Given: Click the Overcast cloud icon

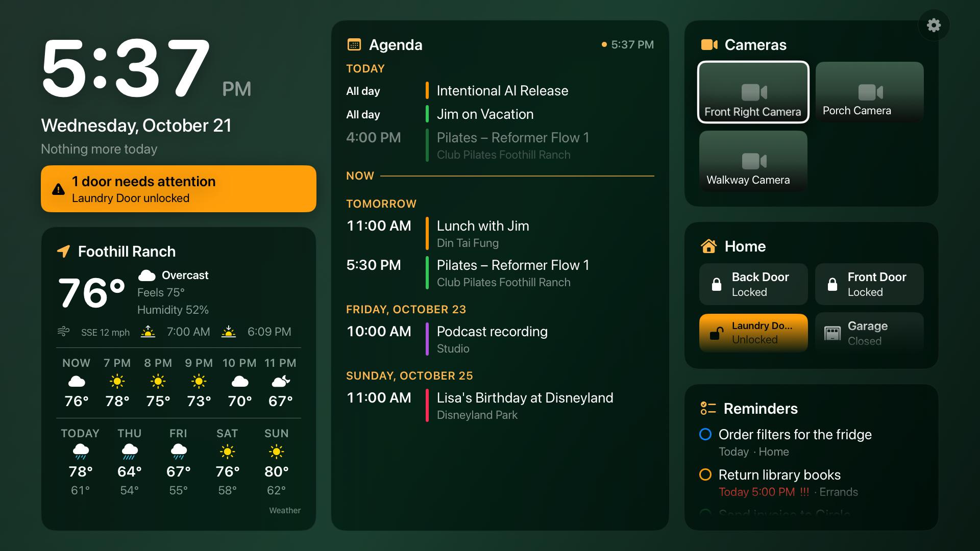Looking at the screenshot, I should pos(147,275).
